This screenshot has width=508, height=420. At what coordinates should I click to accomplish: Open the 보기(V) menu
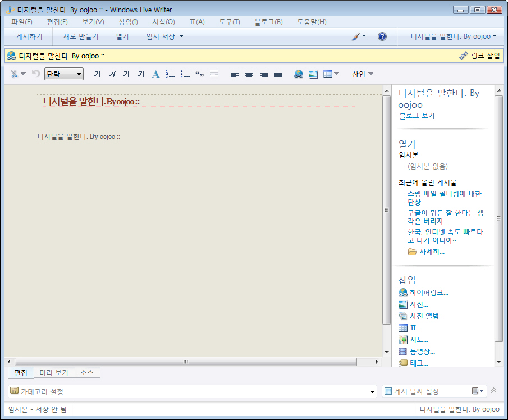93,22
